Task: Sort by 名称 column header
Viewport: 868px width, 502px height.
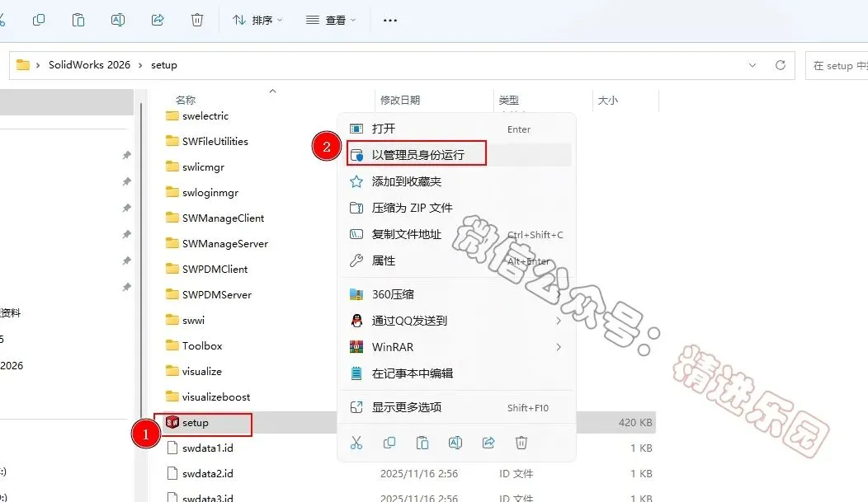Action: point(186,100)
